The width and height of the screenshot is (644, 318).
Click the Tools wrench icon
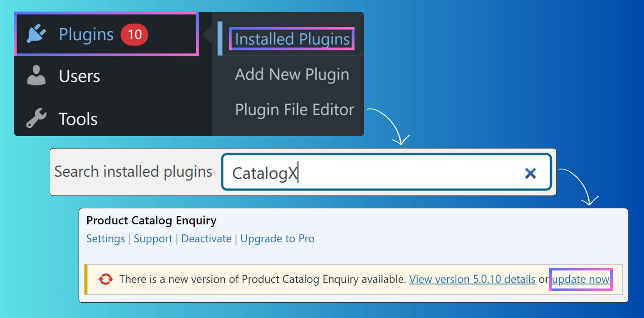point(36,119)
